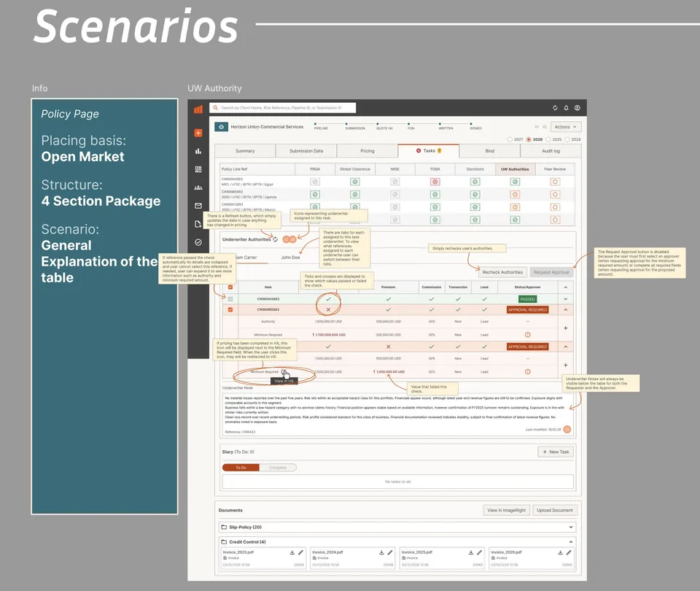Download Invoice_2026.pdf
The width and height of the screenshot is (700, 591).
(x=560, y=552)
